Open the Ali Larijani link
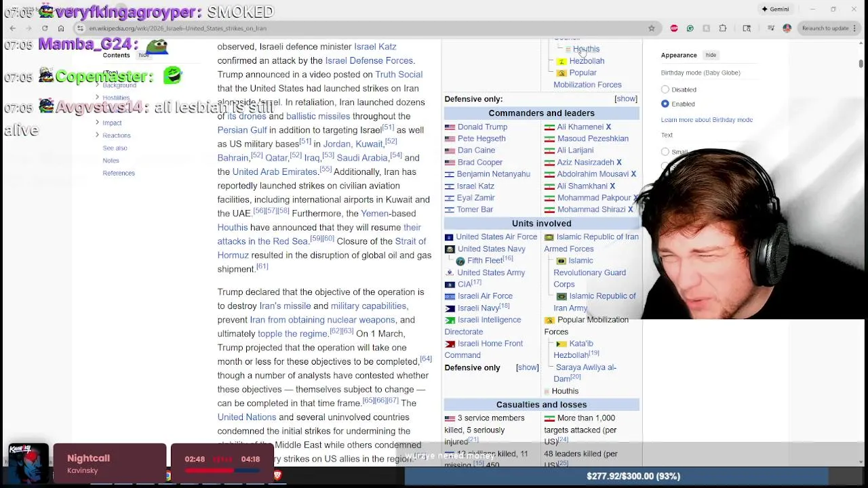The image size is (868, 488). (x=575, y=150)
